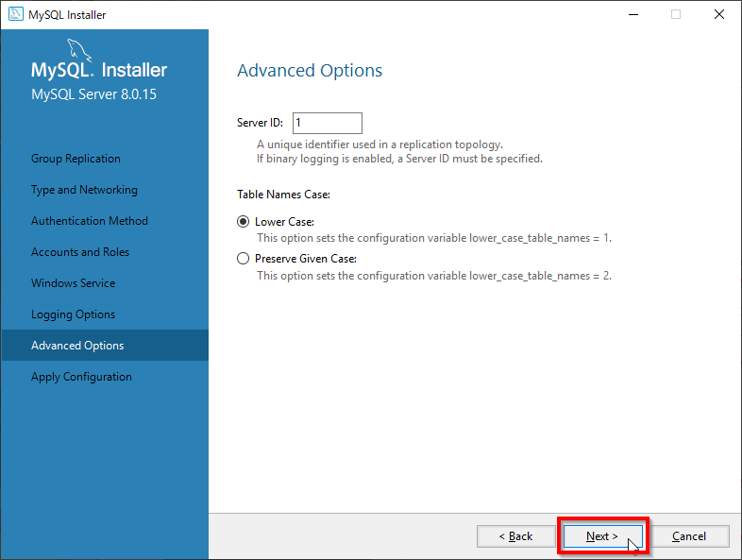Go to Group Replication step

point(76,159)
